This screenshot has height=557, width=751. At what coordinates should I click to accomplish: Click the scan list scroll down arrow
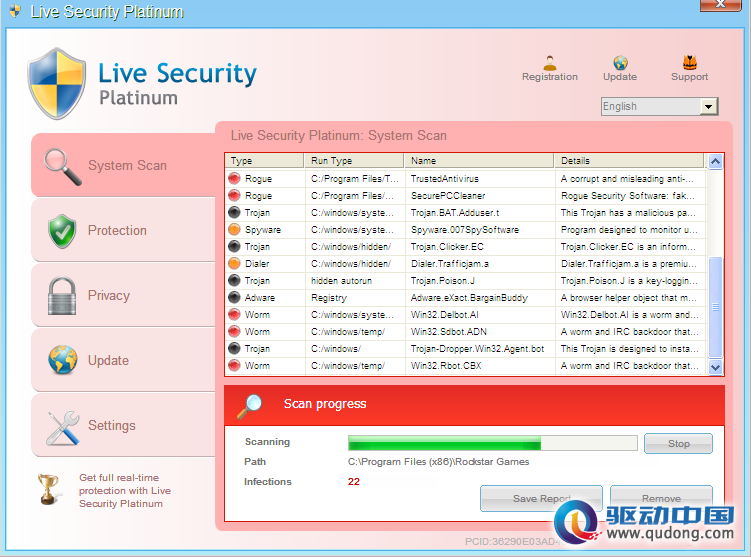pyautogui.click(x=715, y=367)
